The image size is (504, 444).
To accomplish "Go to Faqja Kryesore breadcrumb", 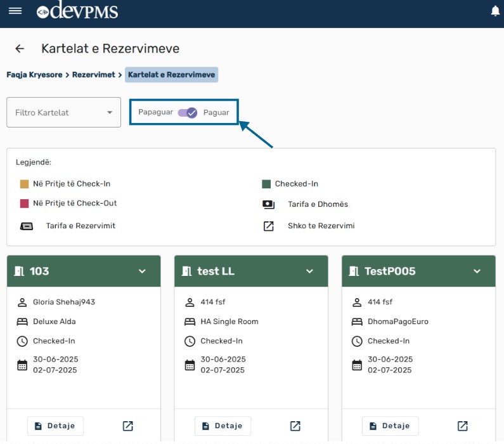I will coord(34,75).
